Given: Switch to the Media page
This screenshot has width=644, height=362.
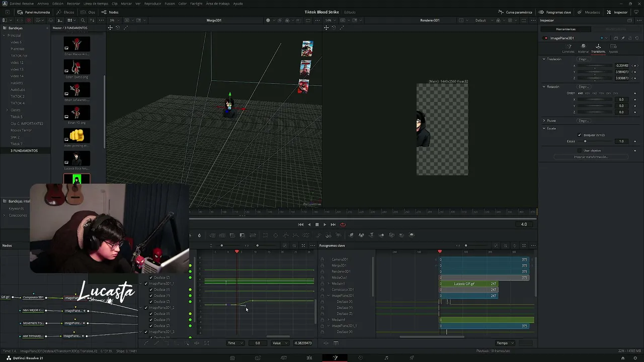Looking at the screenshot, I should (232, 358).
